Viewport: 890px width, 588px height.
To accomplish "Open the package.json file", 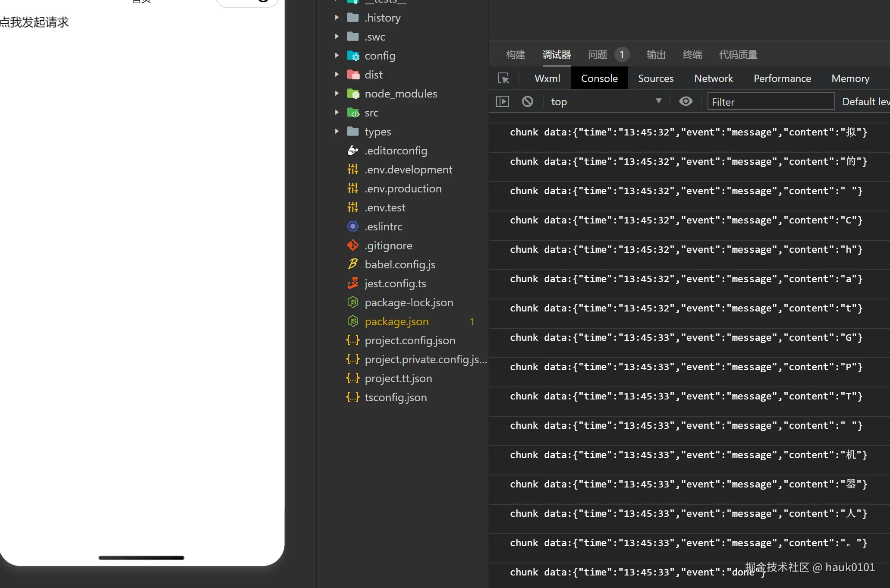I will (396, 321).
